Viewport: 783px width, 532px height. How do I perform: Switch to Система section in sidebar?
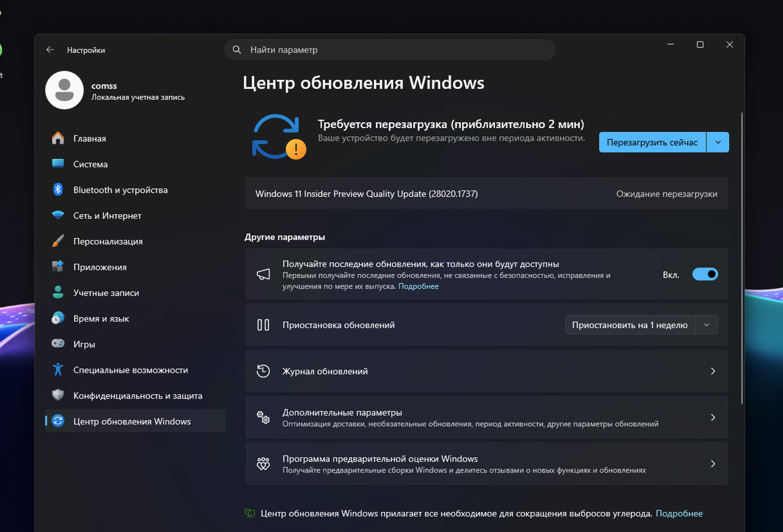pos(58,164)
